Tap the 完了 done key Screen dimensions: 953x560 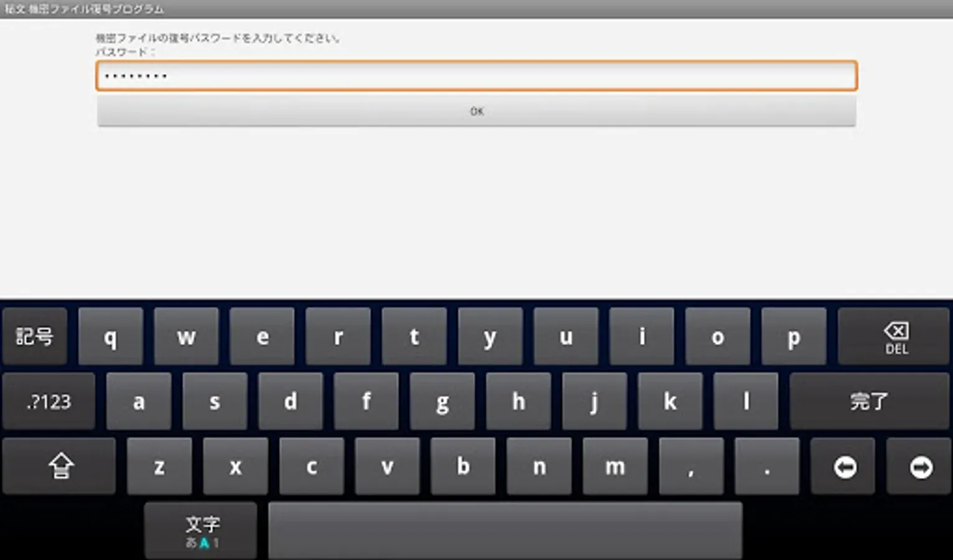(870, 401)
